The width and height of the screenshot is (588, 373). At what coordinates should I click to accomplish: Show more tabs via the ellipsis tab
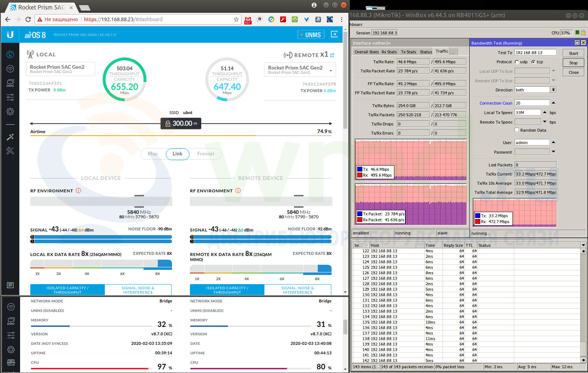[x=454, y=52]
